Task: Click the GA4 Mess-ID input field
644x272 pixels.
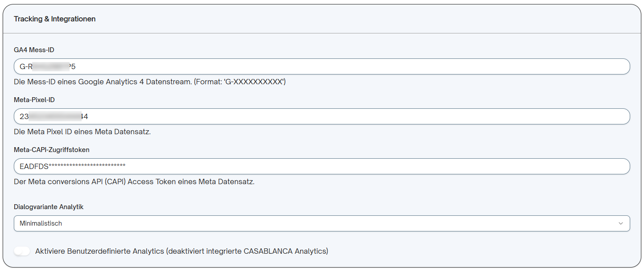Action: [322, 66]
